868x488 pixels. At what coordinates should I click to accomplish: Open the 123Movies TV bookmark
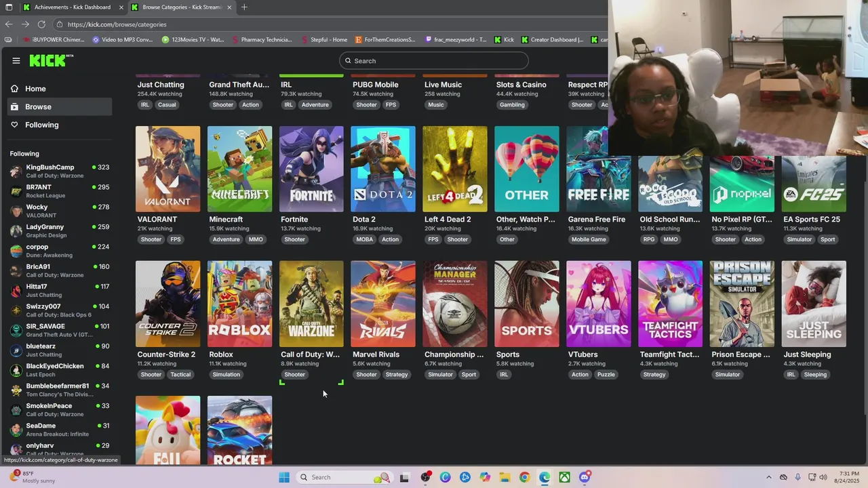(193, 40)
